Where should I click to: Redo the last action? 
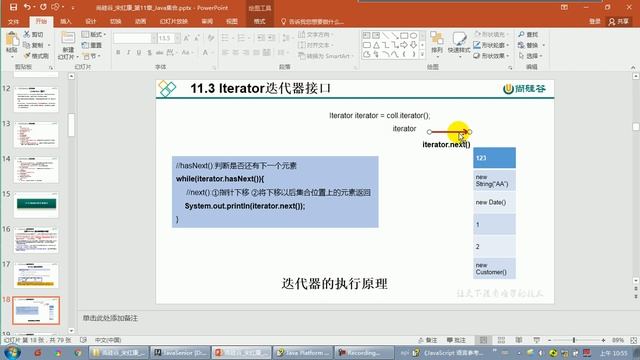(43, 7)
